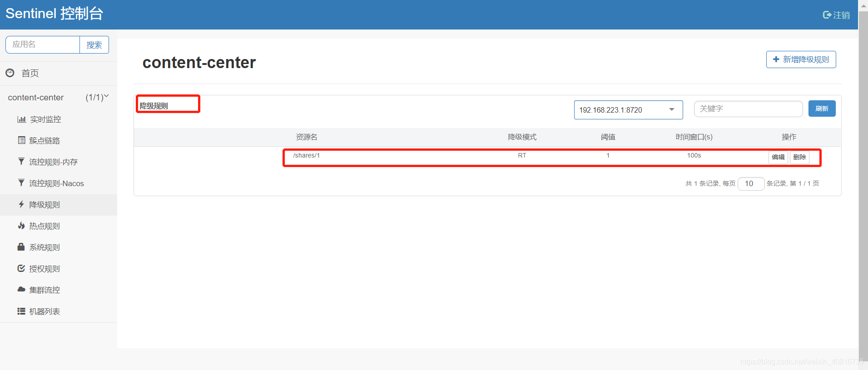Click 删除 for the /shares/1 rule
The width and height of the screenshot is (868, 370).
click(x=799, y=157)
